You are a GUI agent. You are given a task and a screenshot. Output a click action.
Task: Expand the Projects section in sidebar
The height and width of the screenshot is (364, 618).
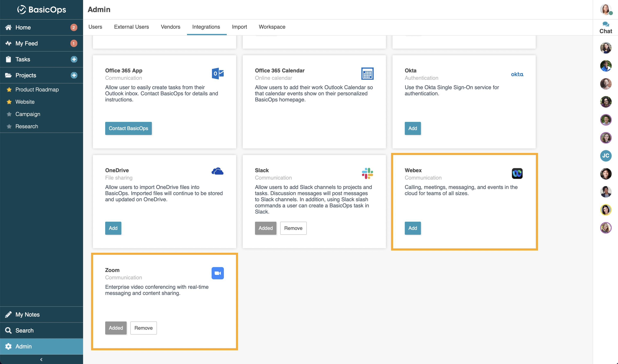pyautogui.click(x=26, y=75)
